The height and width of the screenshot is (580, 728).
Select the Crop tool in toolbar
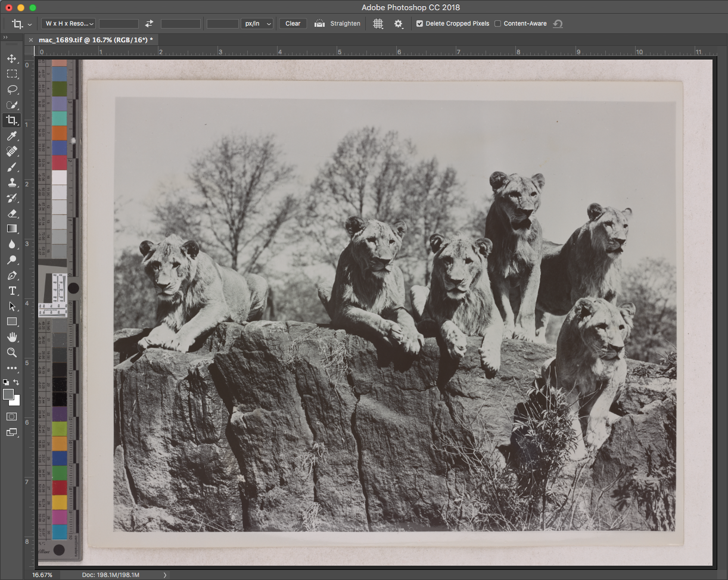[x=11, y=120]
